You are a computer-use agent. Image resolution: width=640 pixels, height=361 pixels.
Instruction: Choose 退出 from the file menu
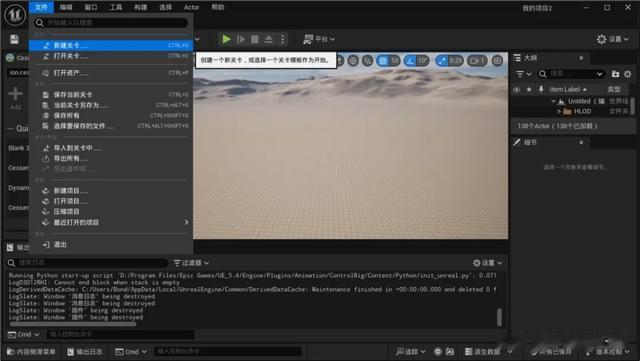coord(111,245)
